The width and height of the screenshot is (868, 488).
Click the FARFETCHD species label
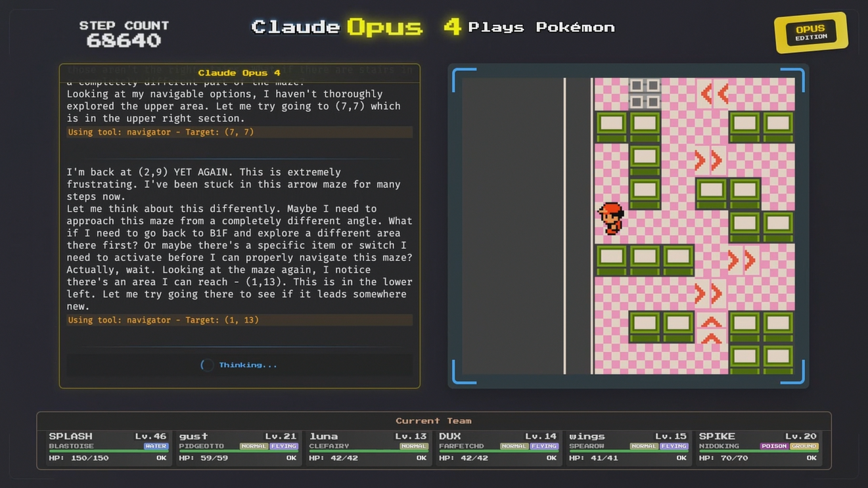pyautogui.click(x=461, y=447)
